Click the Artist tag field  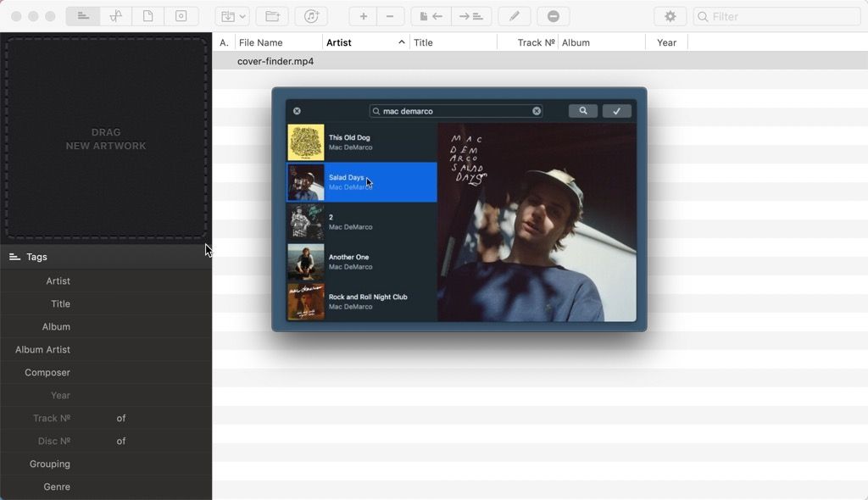coord(142,281)
